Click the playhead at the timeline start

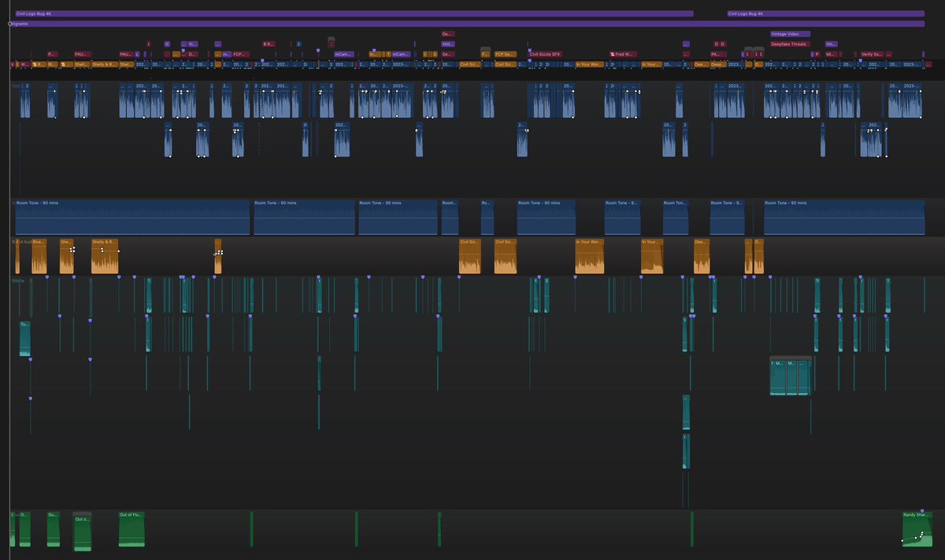point(9,24)
